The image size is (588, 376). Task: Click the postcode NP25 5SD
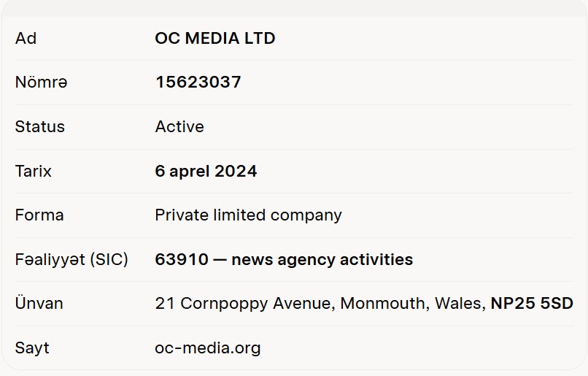[532, 303]
